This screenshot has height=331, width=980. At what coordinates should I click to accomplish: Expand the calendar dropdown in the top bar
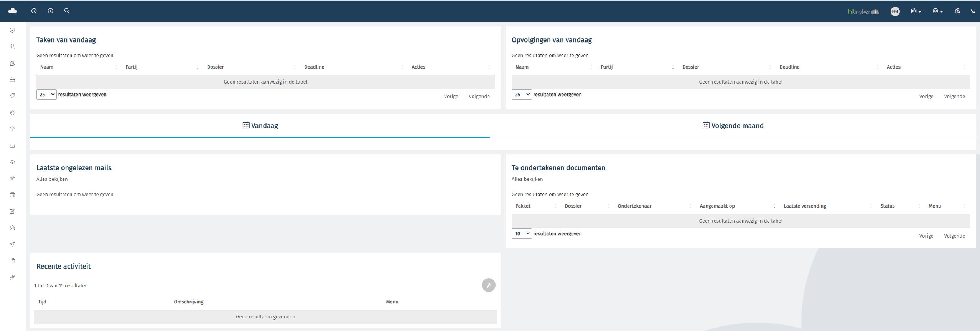pos(916,11)
